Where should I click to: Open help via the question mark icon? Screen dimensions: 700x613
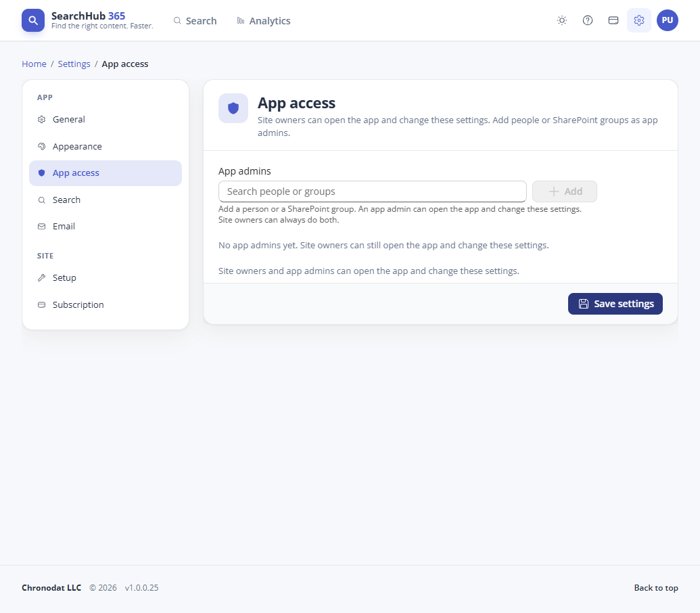tap(588, 20)
